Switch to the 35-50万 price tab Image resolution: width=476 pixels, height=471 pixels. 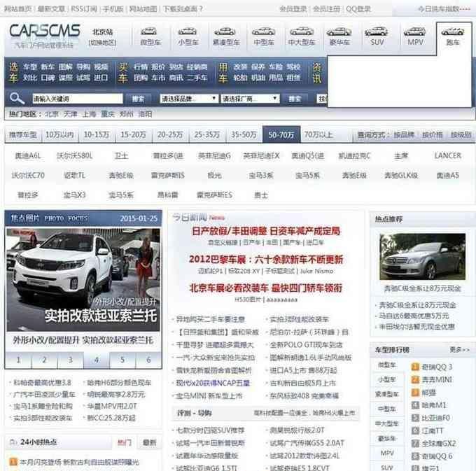[x=244, y=135]
